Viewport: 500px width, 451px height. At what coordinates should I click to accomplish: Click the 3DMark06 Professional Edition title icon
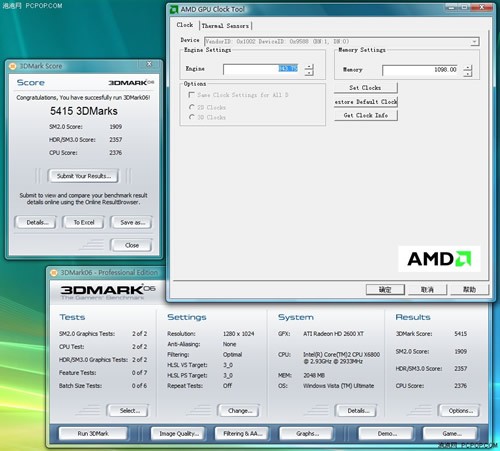54,273
